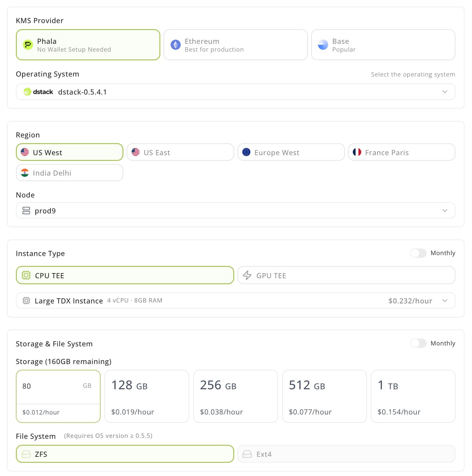This screenshot has height=476, width=472.
Task: Click the France flag icon
Action: pos(357,152)
